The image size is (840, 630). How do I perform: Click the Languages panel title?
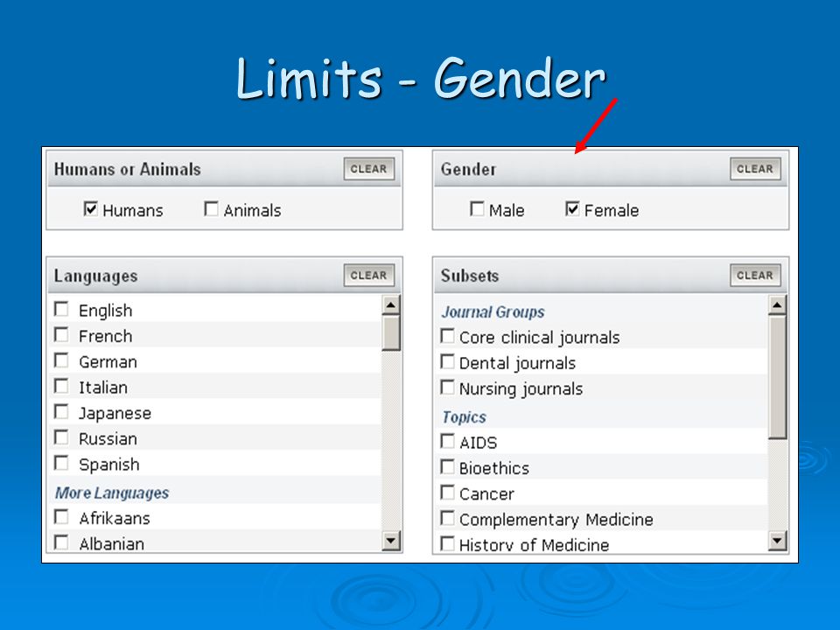coord(96,276)
